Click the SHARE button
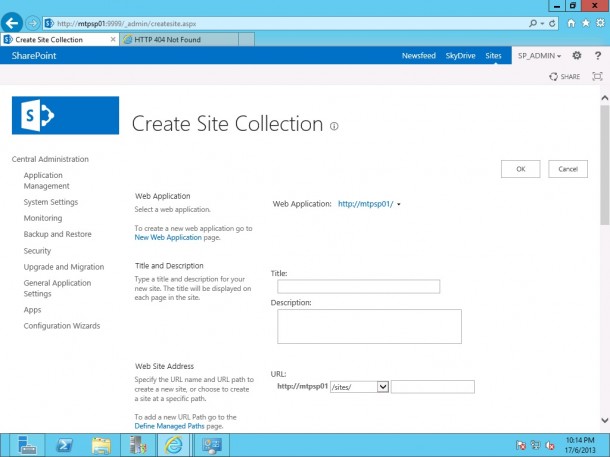The height and width of the screenshot is (457, 610). point(564,77)
